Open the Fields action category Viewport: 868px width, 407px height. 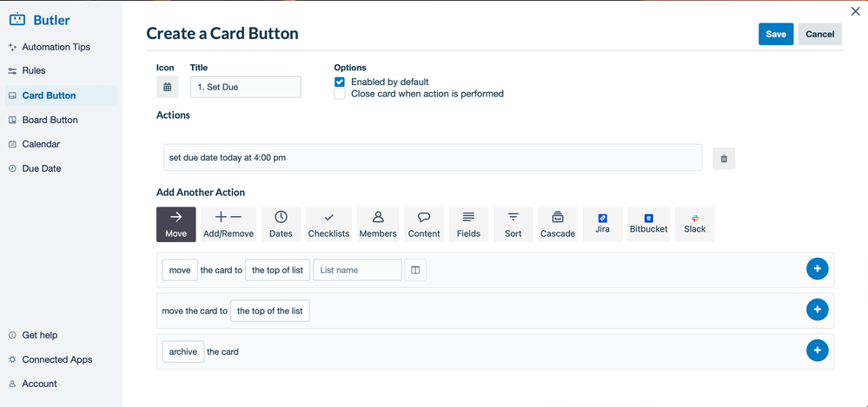[x=468, y=225]
